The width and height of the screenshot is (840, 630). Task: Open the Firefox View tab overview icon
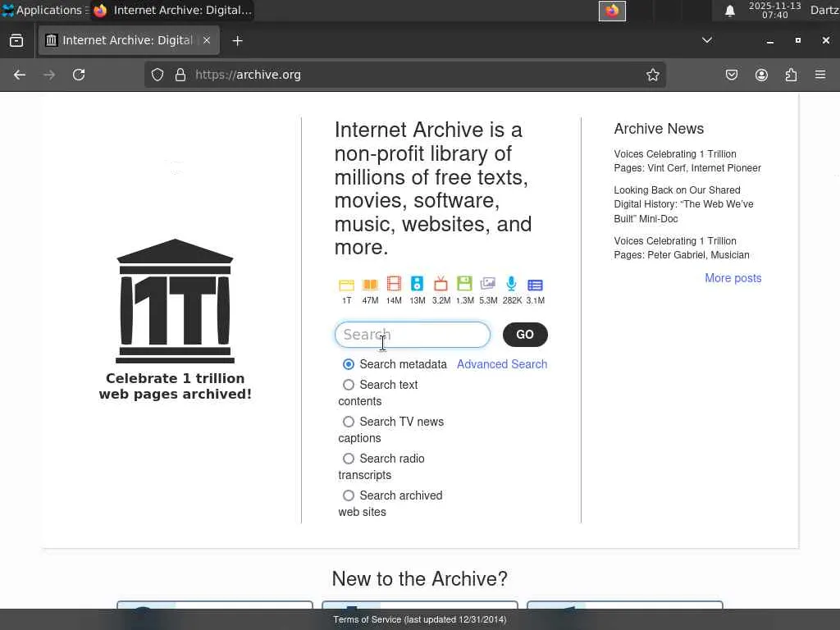click(x=16, y=41)
